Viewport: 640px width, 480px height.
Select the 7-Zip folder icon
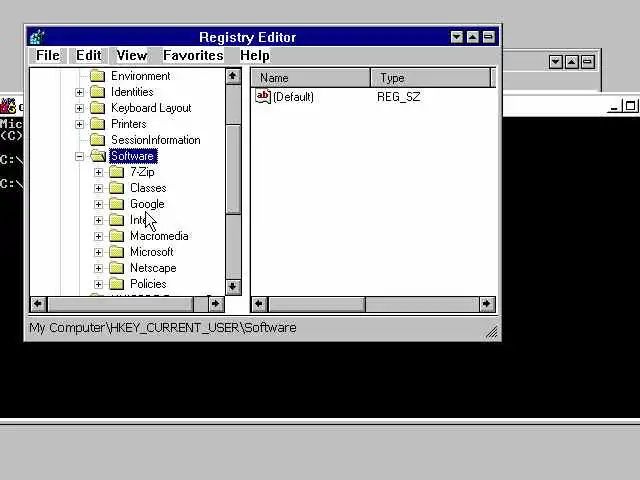click(x=116, y=172)
